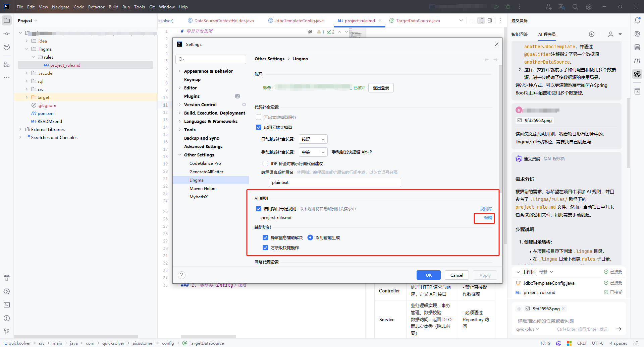
Task: Open IDE settings gear icon
Action: coord(589,7)
